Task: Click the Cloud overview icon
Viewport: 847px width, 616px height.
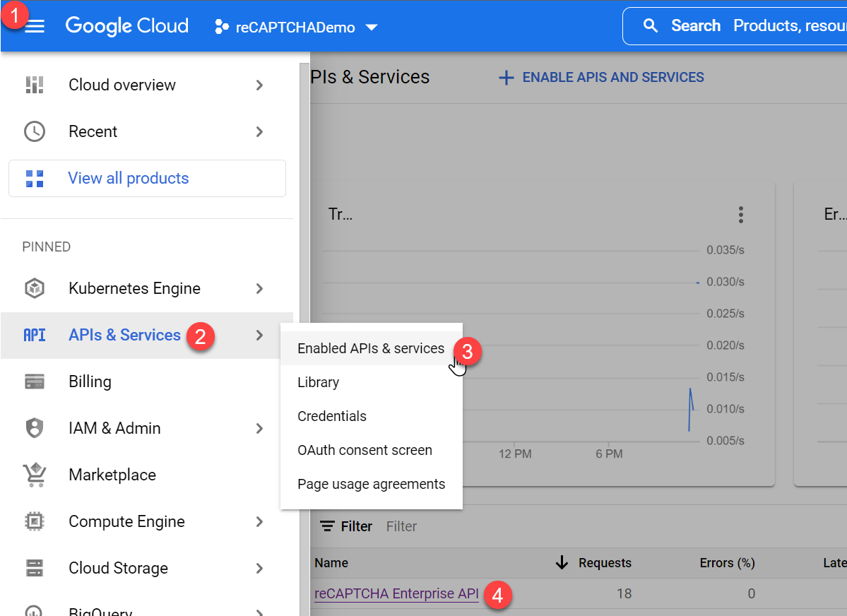Action: coord(35,85)
